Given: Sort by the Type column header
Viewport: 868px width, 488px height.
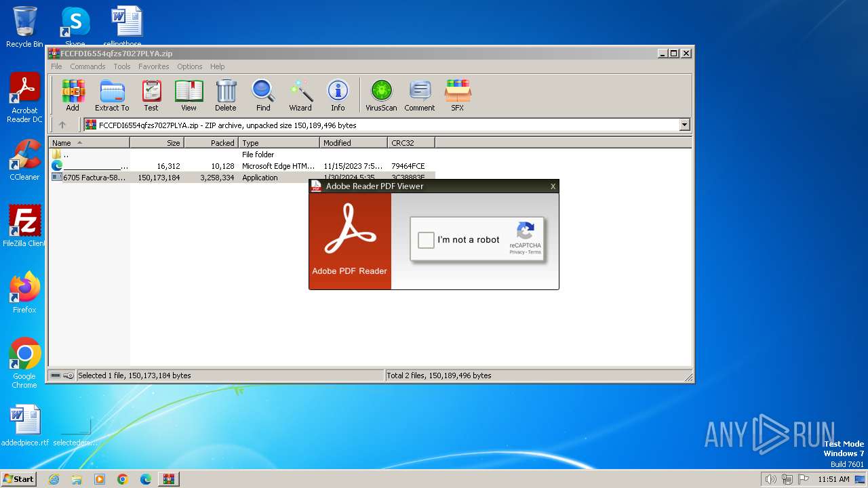Looking at the screenshot, I should point(279,143).
